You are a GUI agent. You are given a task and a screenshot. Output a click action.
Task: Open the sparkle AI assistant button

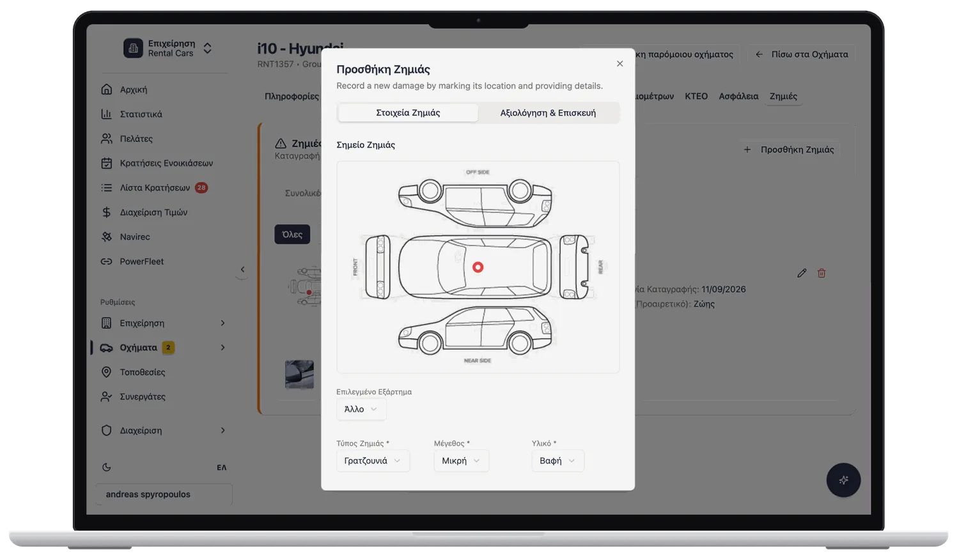click(x=843, y=480)
